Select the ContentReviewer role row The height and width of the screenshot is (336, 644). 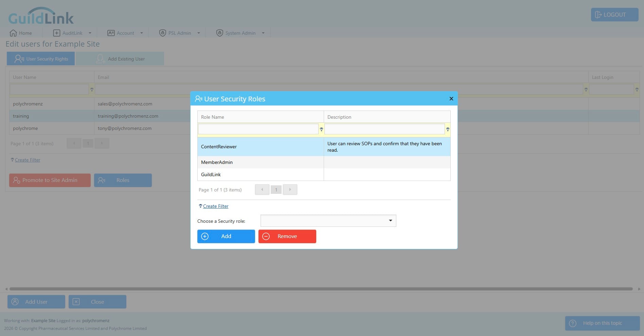point(324,147)
